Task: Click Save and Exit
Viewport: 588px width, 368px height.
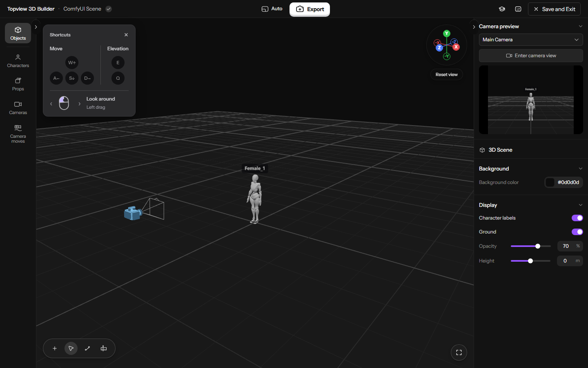Action: [x=554, y=9]
